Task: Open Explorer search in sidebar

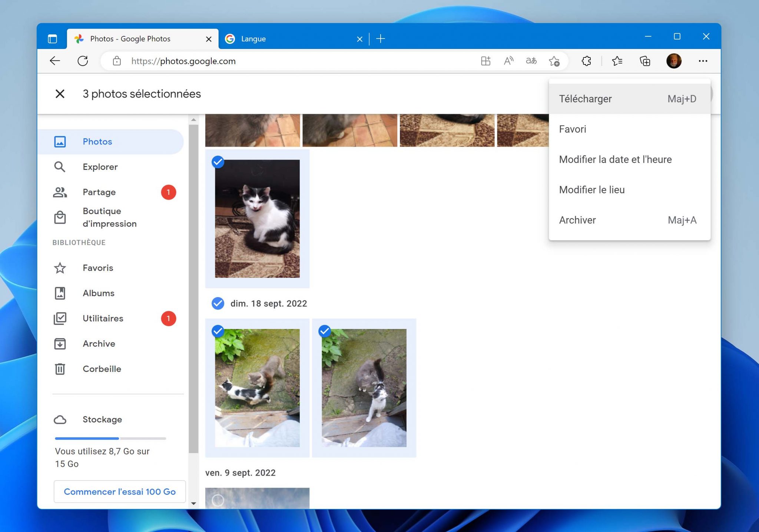Action: (x=100, y=167)
